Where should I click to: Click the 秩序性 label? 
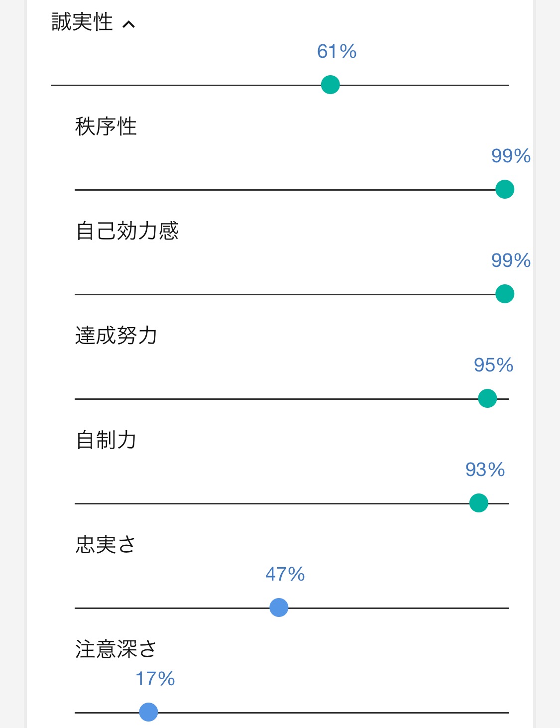[106, 126]
